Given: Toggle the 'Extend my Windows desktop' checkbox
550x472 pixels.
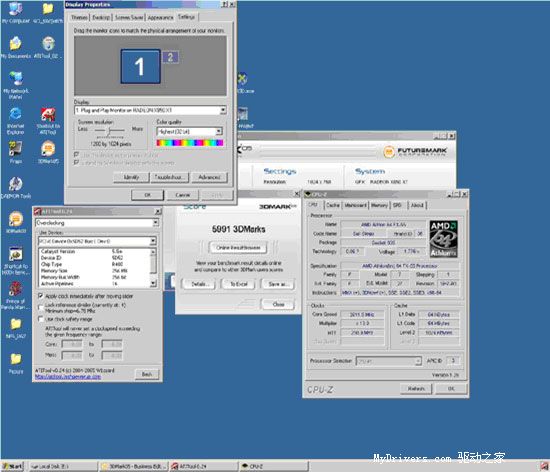Looking at the screenshot, I should tap(76, 162).
